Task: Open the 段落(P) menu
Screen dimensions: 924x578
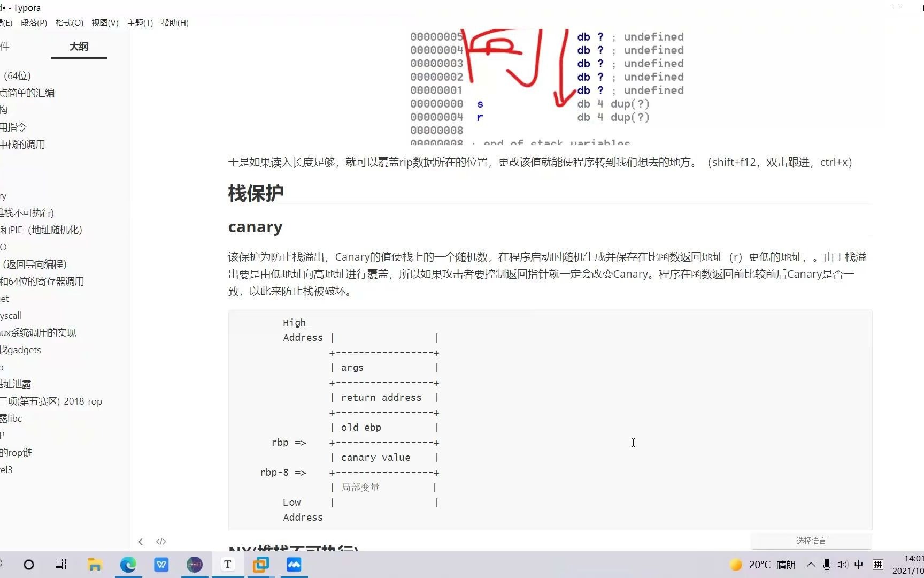Action: pos(34,23)
